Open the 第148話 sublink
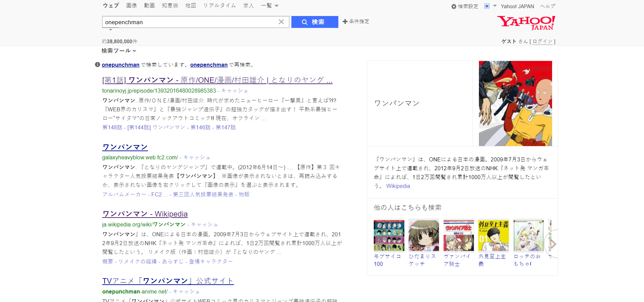The width and height of the screenshot is (644, 302). [x=112, y=127]
